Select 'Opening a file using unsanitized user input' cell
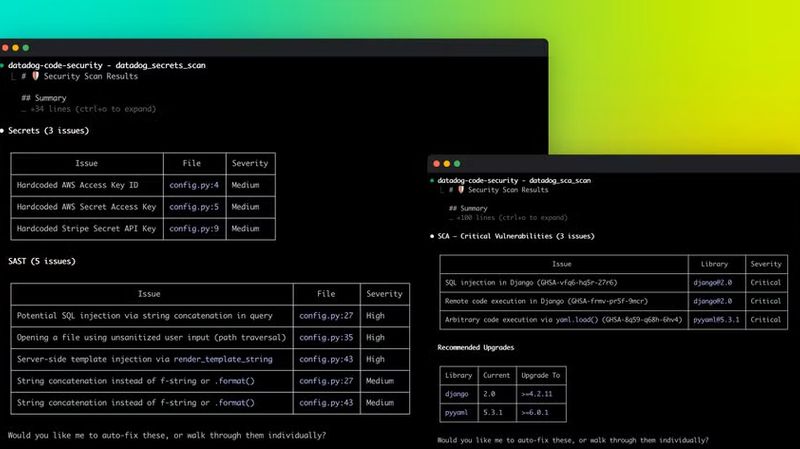 click(152, 338)
